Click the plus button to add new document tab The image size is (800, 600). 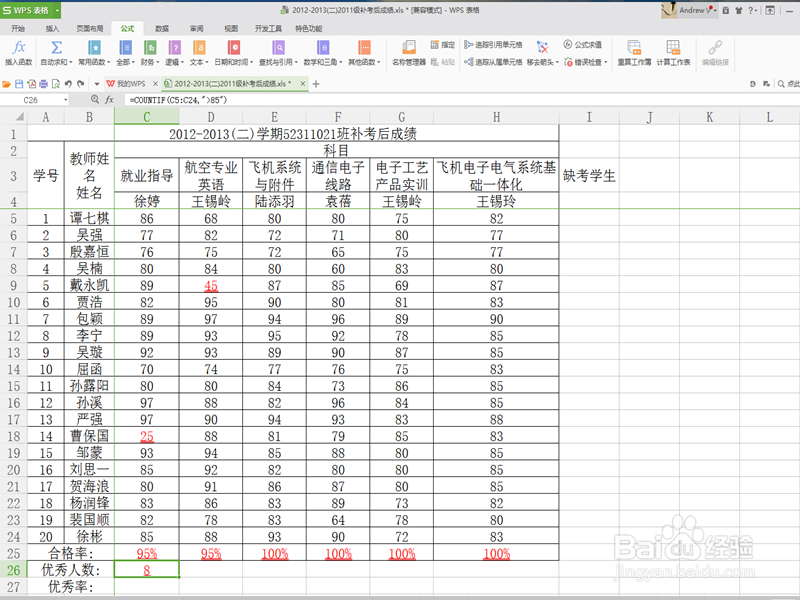point(316,84)
